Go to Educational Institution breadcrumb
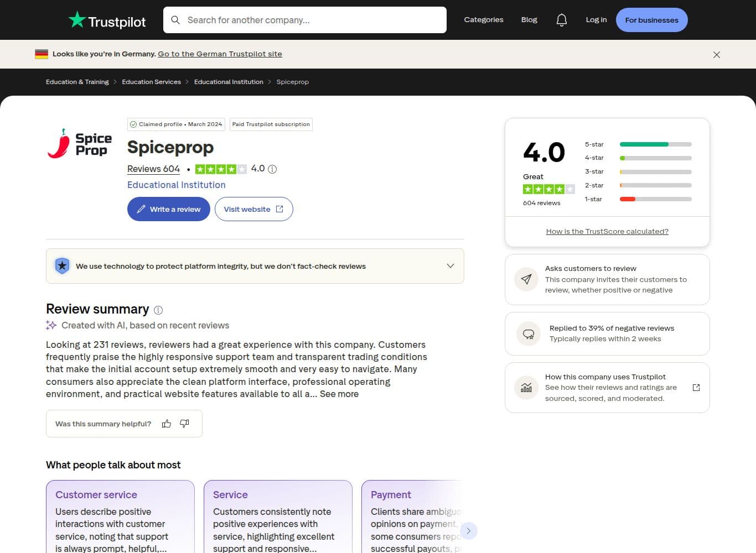The height and width of the screenshot is (553, 756). point(229,82)
